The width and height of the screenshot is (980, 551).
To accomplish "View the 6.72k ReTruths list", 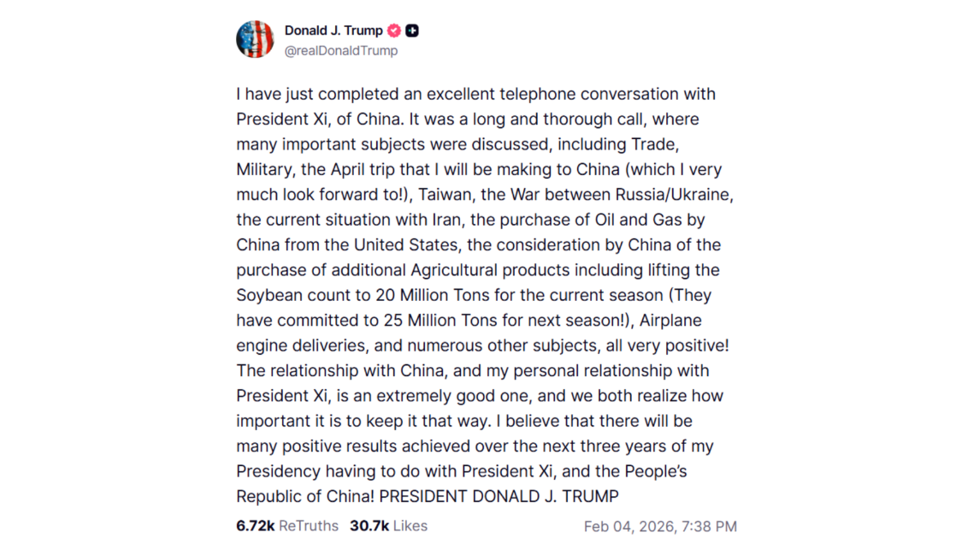I will 287,526.
